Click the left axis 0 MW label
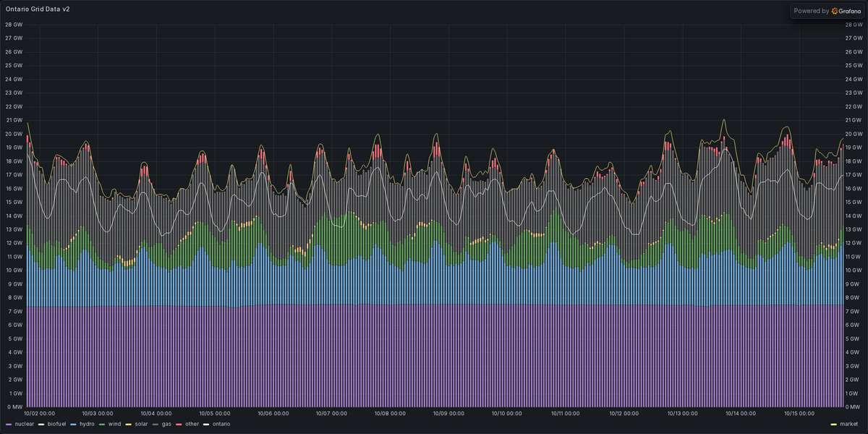 tap(14, 407)
